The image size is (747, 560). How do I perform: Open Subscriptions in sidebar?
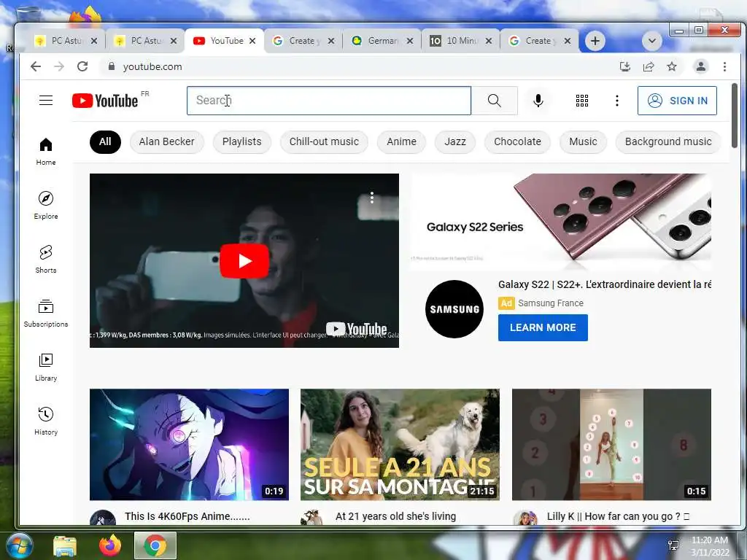[46, 314]
